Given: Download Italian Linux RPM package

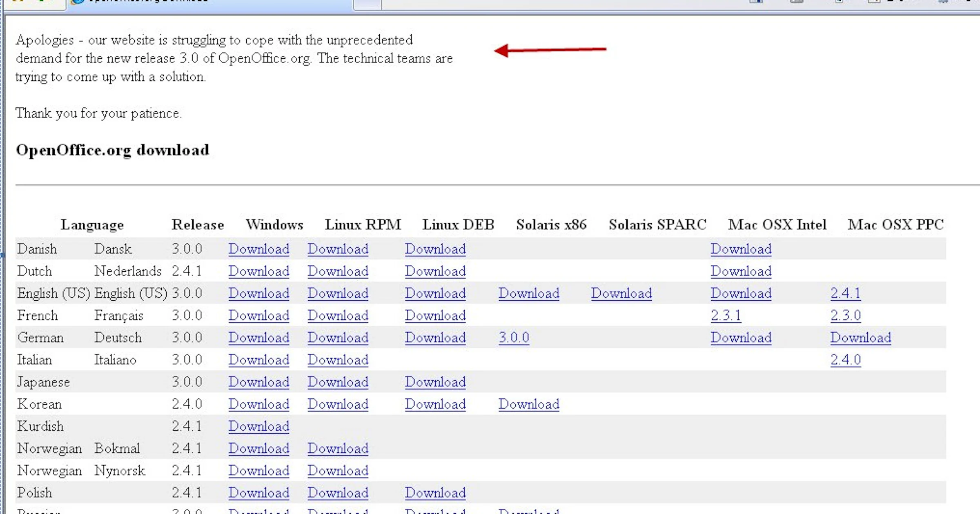Looking at the screenshot, I should coord(338,360).
